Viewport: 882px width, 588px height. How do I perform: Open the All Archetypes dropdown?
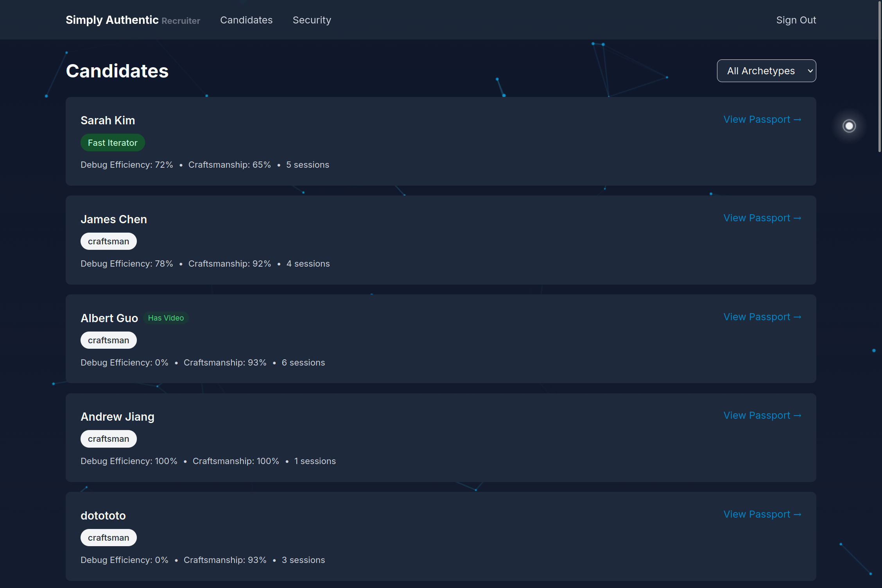tap(766, 71)
